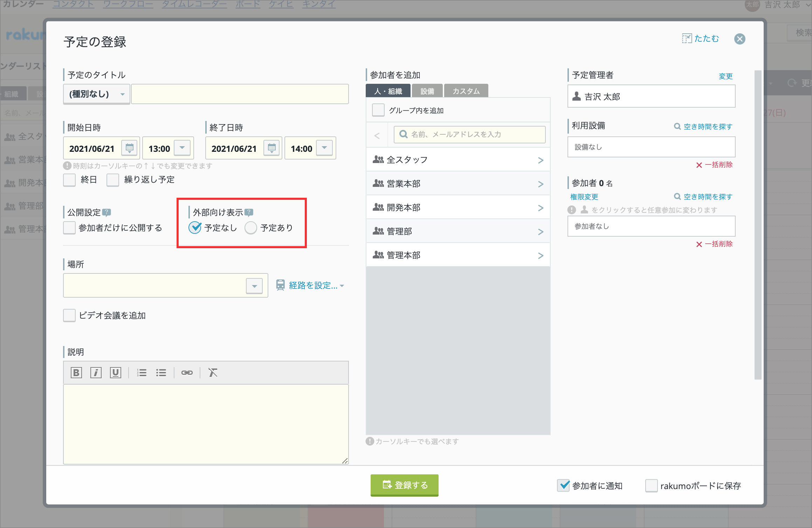
Task: Click the 予定のタイトル text field
Action: (x=240, y=94)
